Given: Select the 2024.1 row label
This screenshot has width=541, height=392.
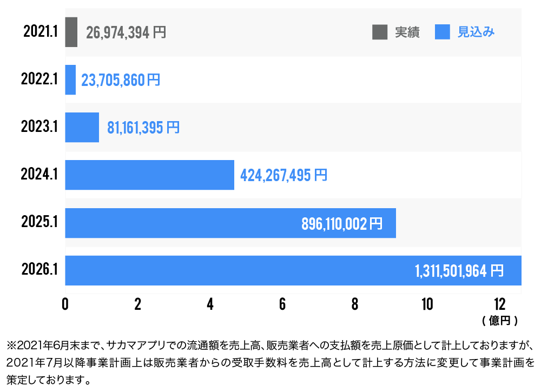Looking at the screenshot, I should click(x=39, y=174).
